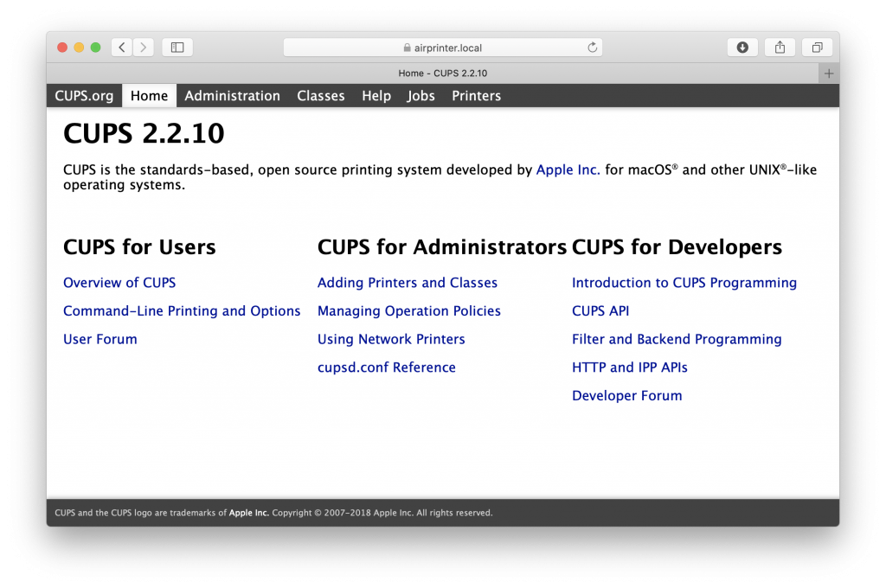Open Adding Printers and Classes link
Viewport: 886px width, 588px height.
[408, 283]
